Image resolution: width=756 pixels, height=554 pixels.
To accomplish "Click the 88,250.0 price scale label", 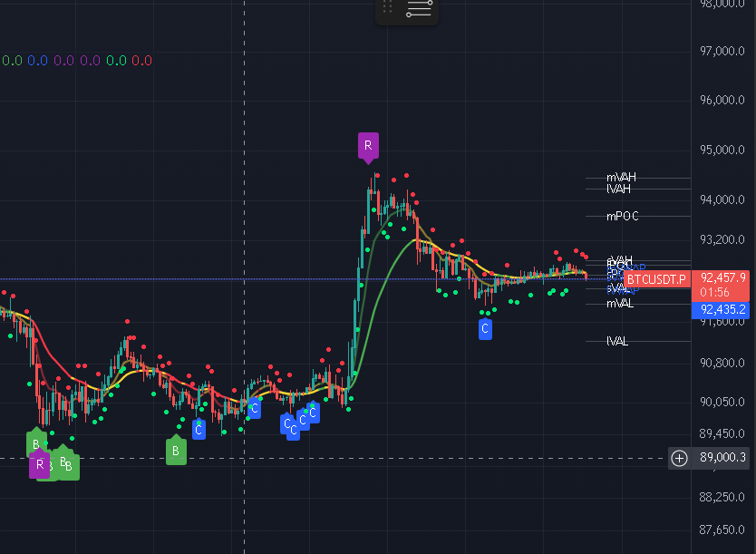I will click(x=722, y=497).
